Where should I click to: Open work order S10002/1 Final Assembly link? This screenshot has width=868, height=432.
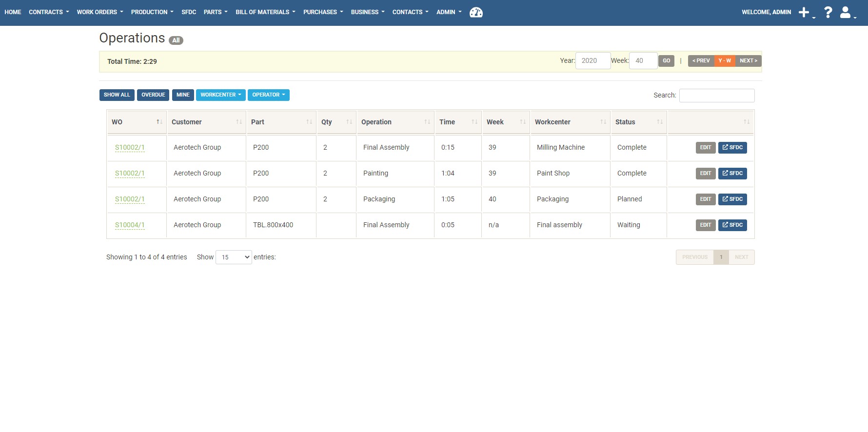[x=130, y=148]
